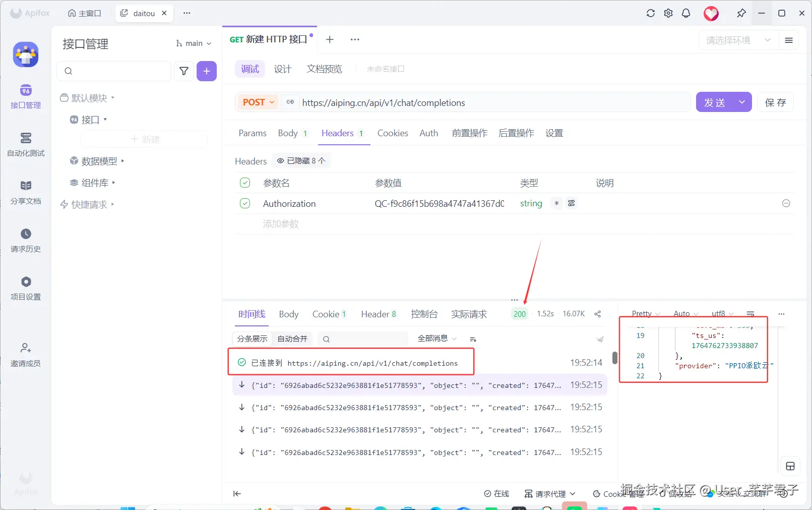Open 项目设置 in the sidebar
Viewport: 812px width, 510px height.
(x=26, y=289)
